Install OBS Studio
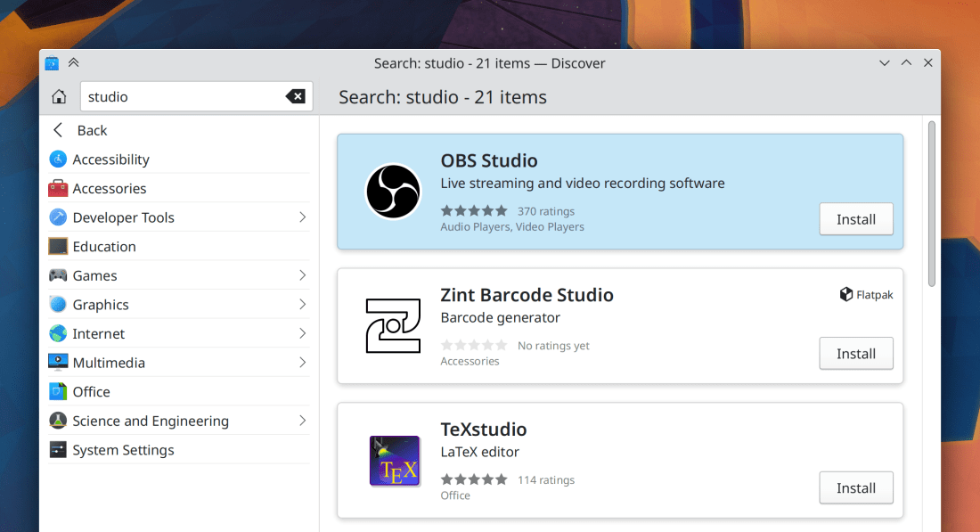This screenshot has height=532, width=980. point(855,219)
